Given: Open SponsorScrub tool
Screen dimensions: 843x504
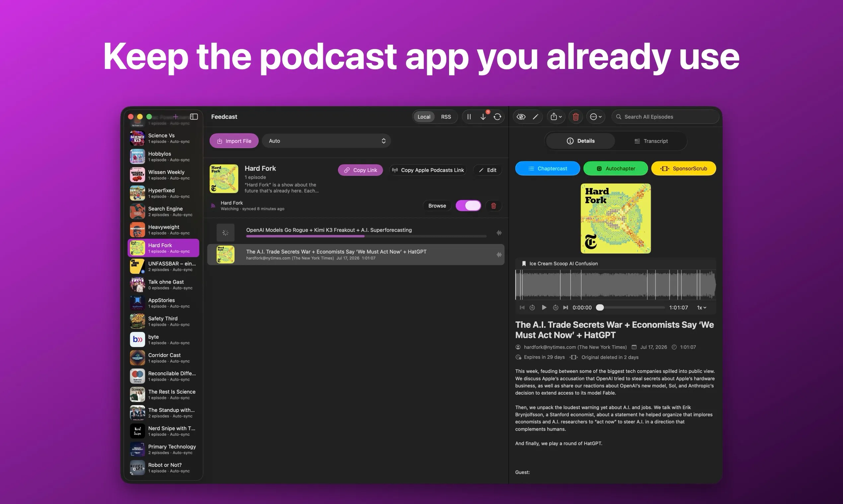Looking at the screenshot, I should click(684, 168).
